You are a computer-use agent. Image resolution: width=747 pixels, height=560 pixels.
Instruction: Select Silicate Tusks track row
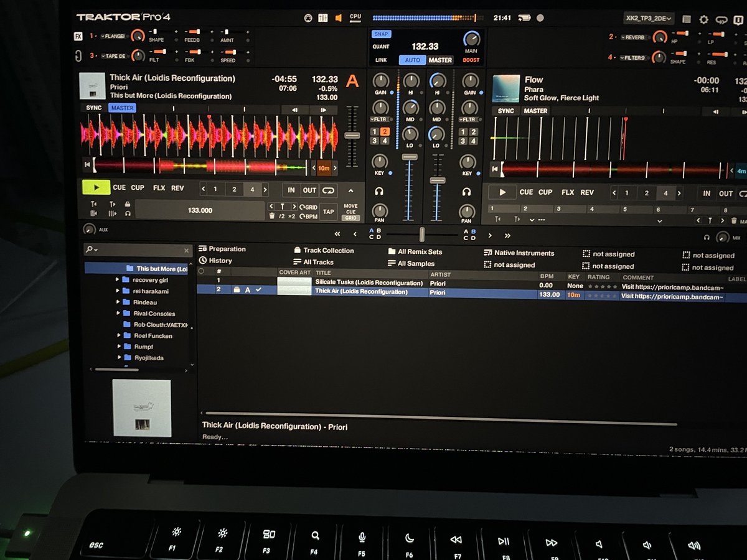pos(471,282)
